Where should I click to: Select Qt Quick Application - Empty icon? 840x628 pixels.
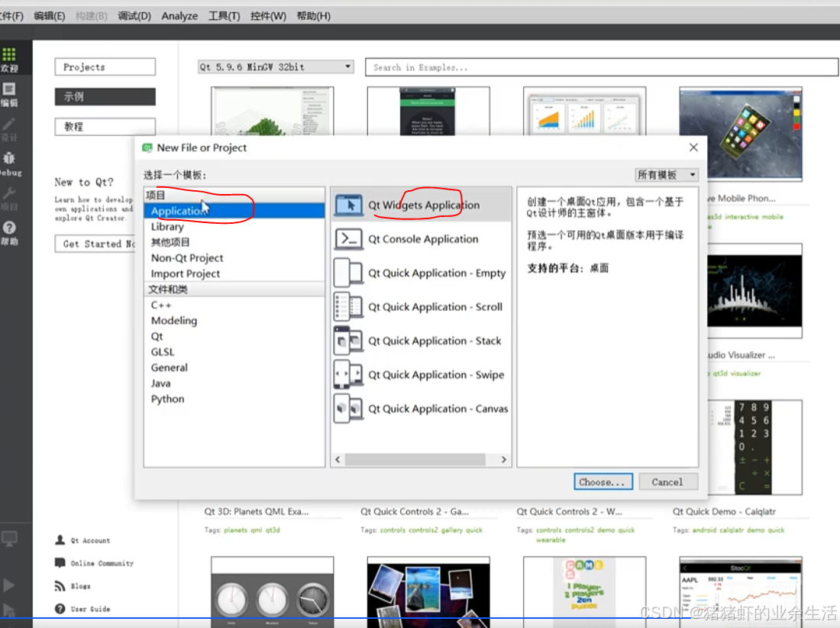tap(348, 273)
